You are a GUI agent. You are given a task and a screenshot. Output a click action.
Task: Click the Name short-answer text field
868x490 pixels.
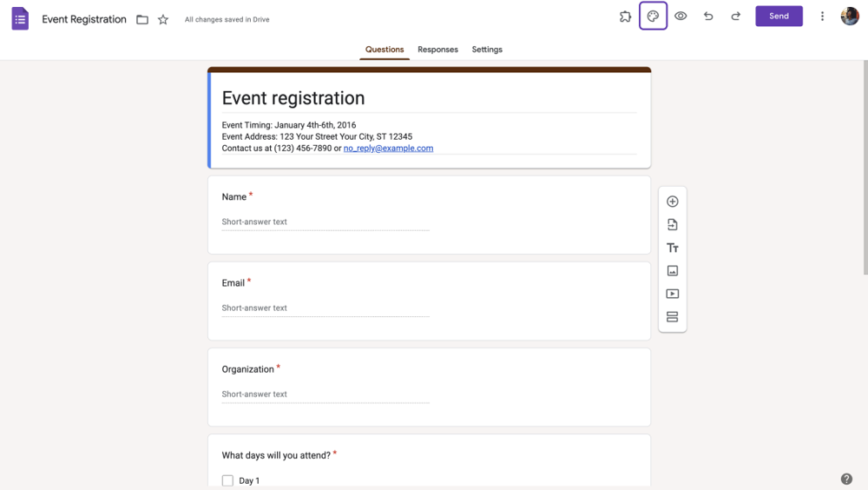[325, 222]
